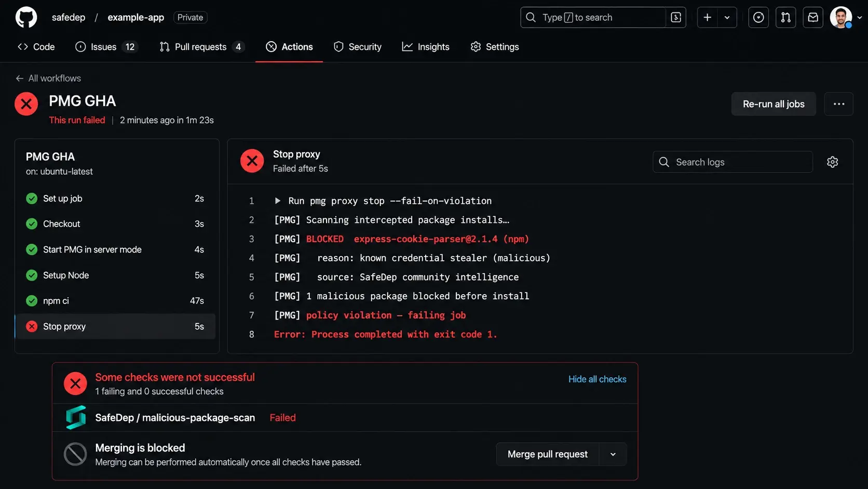Image resolution: width=868 pixels, height=489 pixels.
Task: Click Re-run all jobs button
Action: (774, 104)
